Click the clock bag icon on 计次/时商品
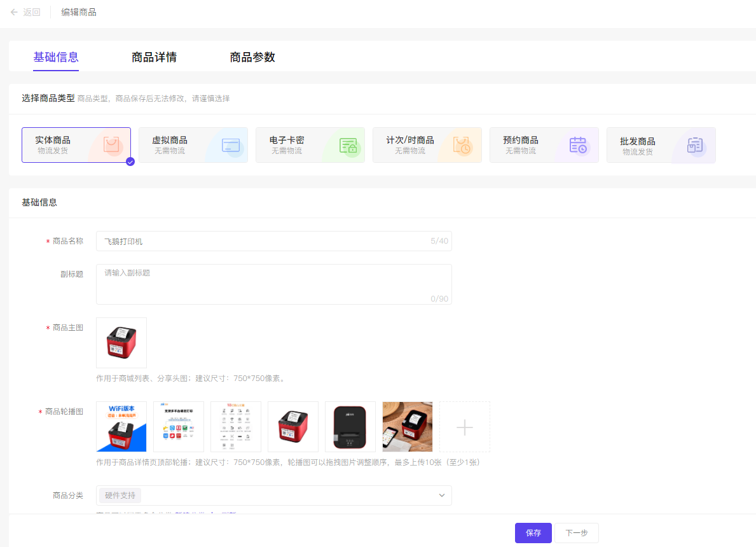The width and height of the screenshot is (756, 547). pos(462,145)
